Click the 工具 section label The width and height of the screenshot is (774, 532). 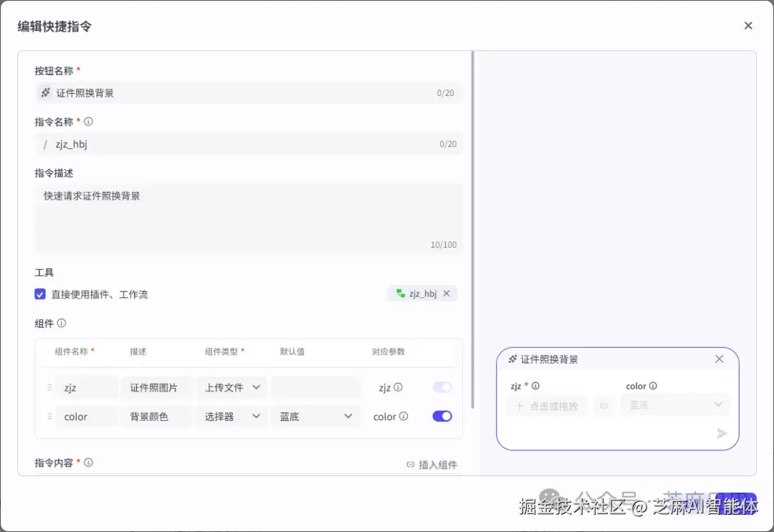click(44, 272)
